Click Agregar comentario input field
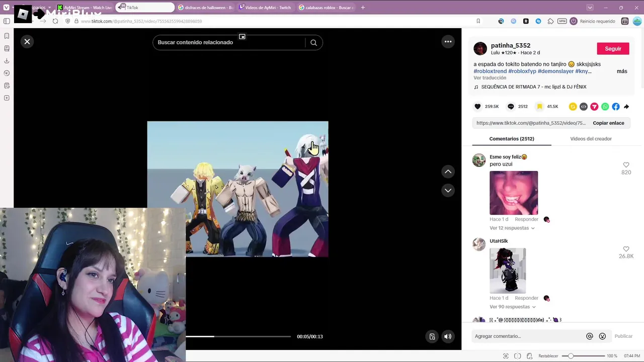644x362 pixels. [x=528, y=336]
